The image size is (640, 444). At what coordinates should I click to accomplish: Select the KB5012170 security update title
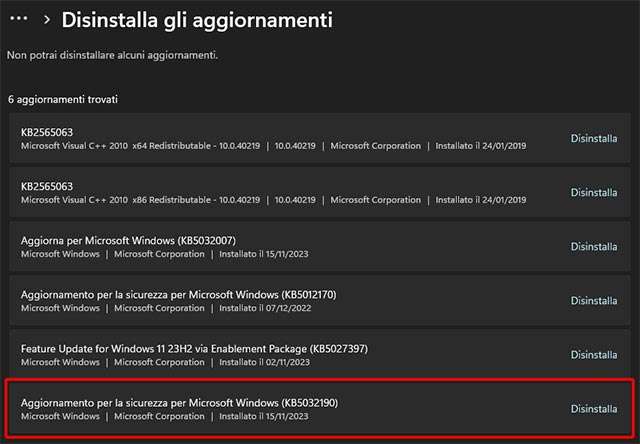179,294
